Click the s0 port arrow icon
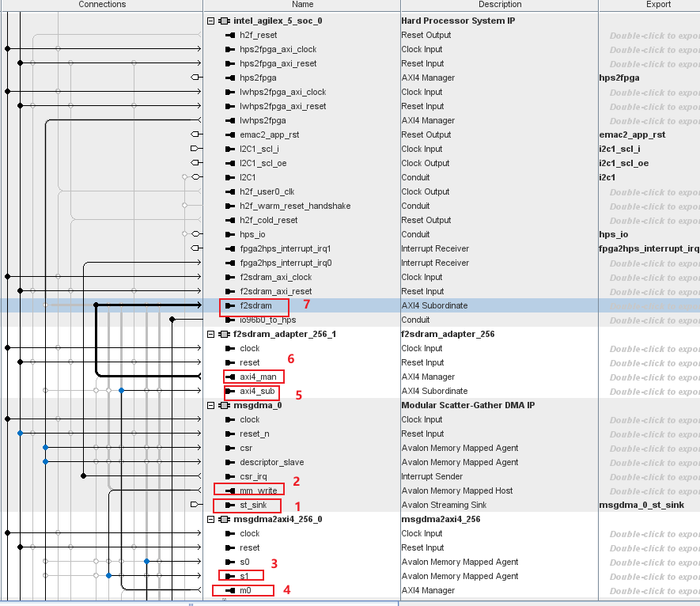 point(230,562)
